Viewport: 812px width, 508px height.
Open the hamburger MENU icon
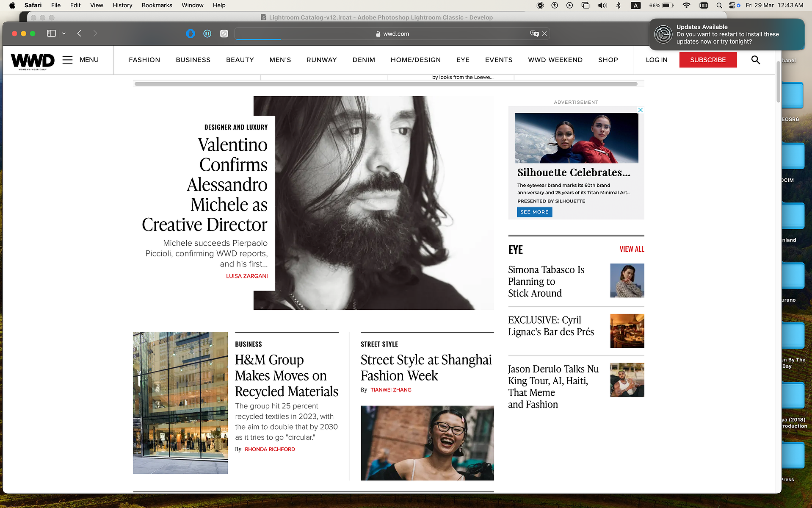pos(68,60)
